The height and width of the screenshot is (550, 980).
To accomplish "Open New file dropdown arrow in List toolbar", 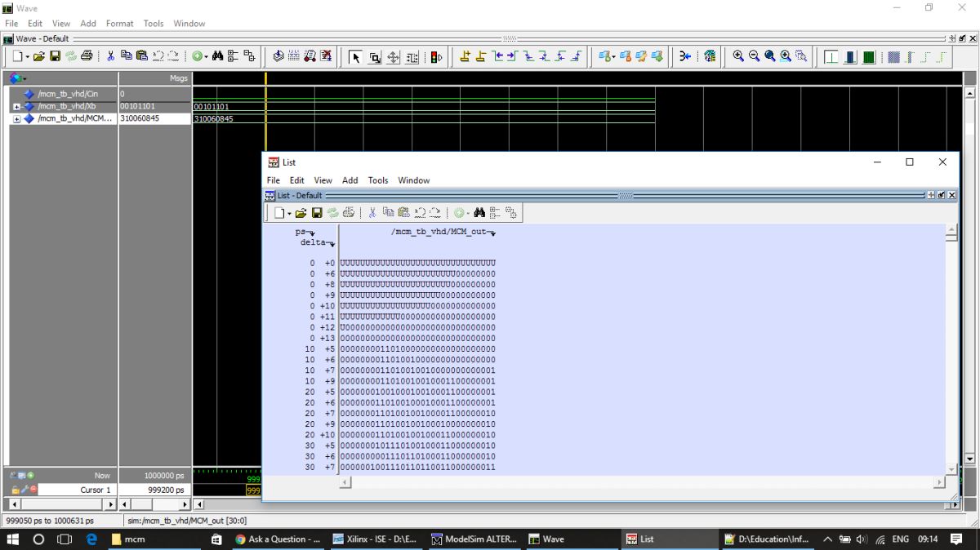I will coord(288,214).
